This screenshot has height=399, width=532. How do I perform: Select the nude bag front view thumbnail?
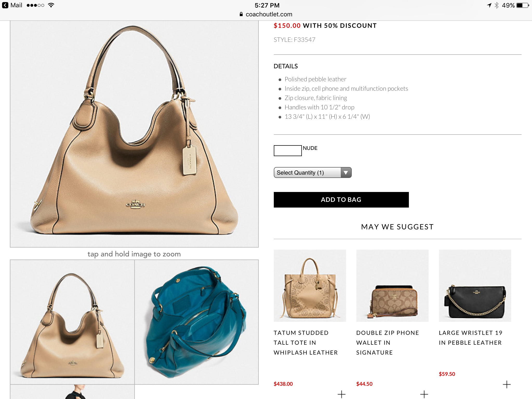[x=72, y=322]
